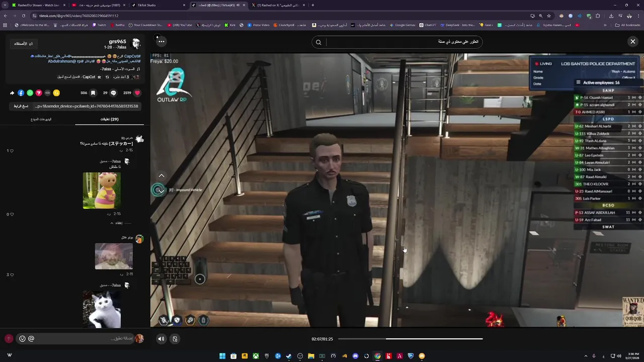Click the browser back arrow
The height and width of the screenshot is (362, 644).
[6, 16]
